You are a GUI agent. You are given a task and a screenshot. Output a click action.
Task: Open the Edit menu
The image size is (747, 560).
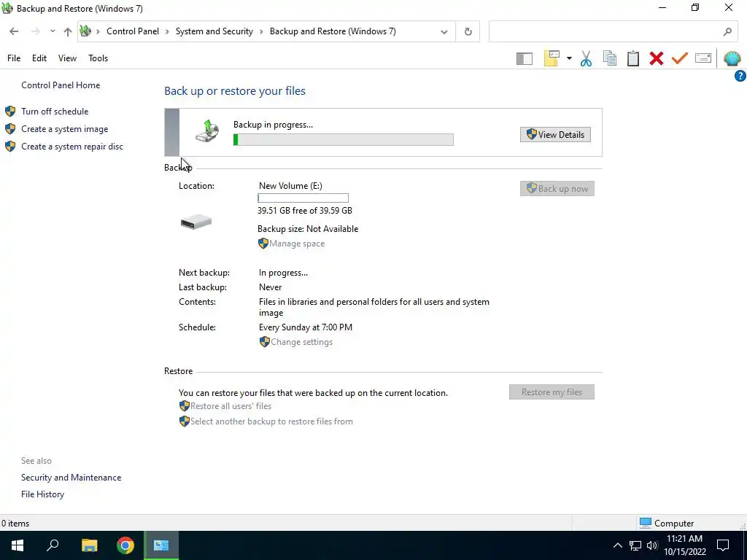(39, 58)
